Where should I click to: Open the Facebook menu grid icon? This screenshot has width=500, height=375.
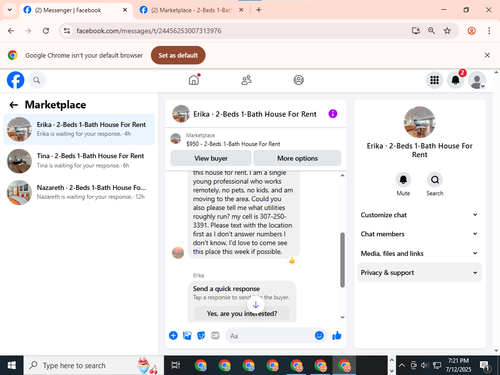434,80
